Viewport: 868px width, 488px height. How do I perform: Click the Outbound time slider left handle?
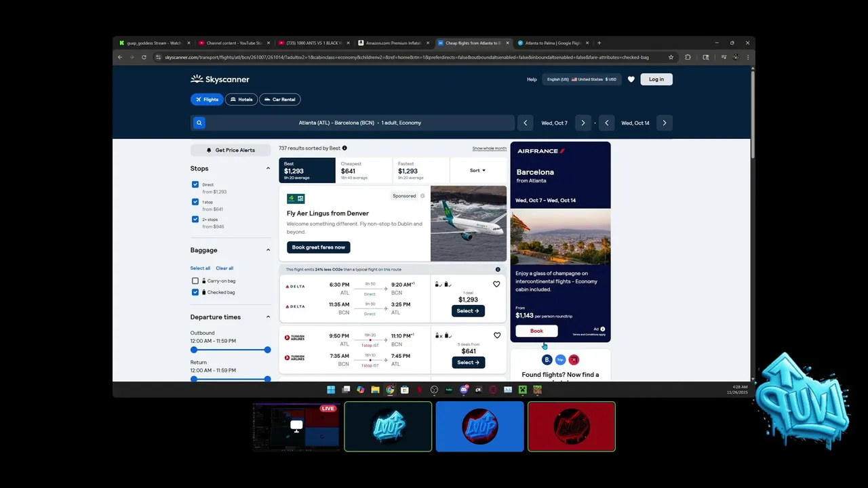(194, 350)
